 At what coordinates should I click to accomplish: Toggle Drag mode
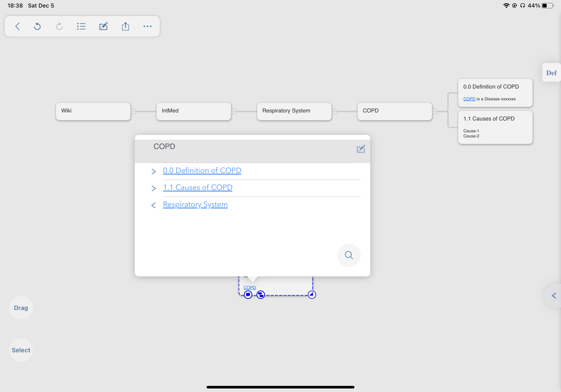tap(21, 308)
